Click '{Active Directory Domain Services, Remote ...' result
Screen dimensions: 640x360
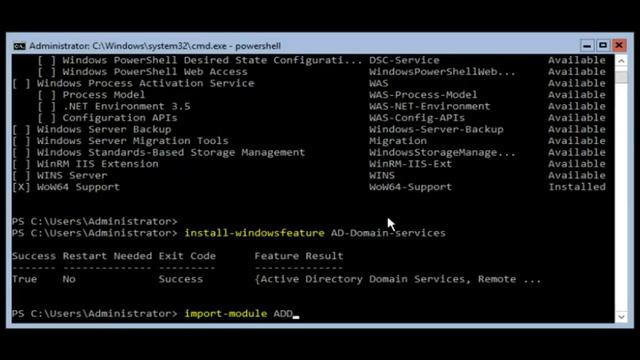398,279
